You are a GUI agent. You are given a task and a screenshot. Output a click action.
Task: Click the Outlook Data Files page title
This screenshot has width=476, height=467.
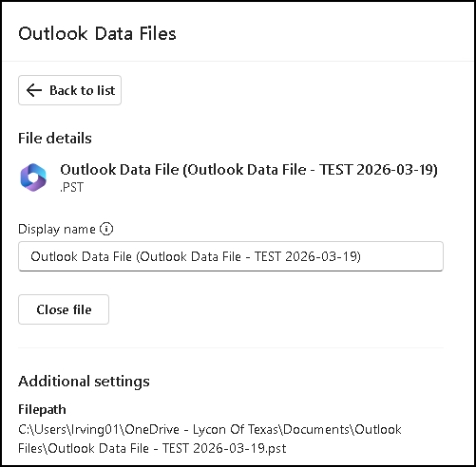point(97,33)
